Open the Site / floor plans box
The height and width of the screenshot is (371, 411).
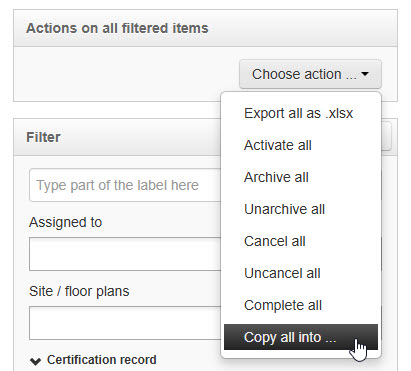point(125,323)
